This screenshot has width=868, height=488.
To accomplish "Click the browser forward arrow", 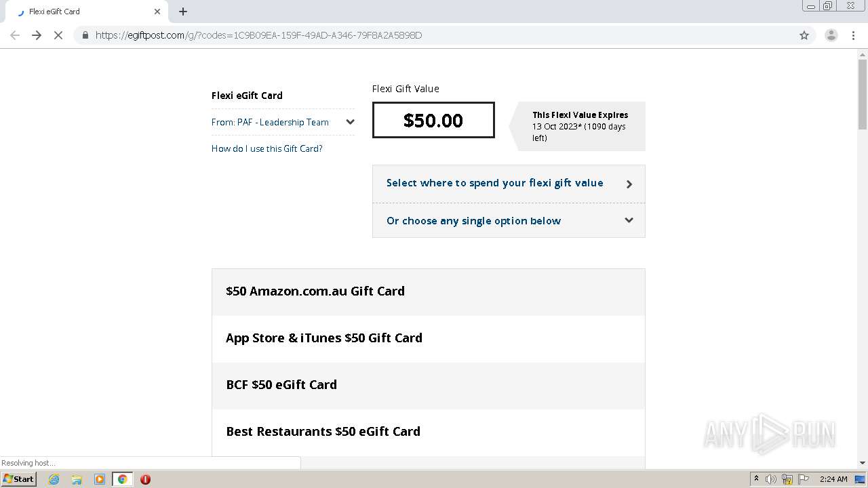I will pos(37,35).
